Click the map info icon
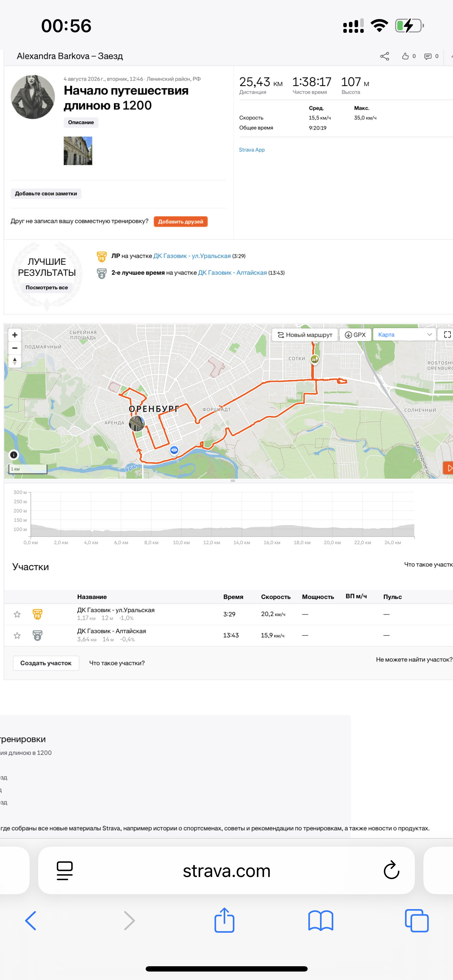The image size is (453, 980). [14, 455]
